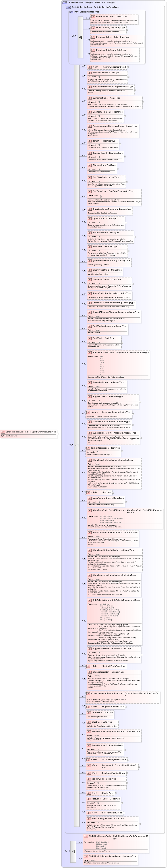Click the E icon beside OrderQuantity

(93, 28)
